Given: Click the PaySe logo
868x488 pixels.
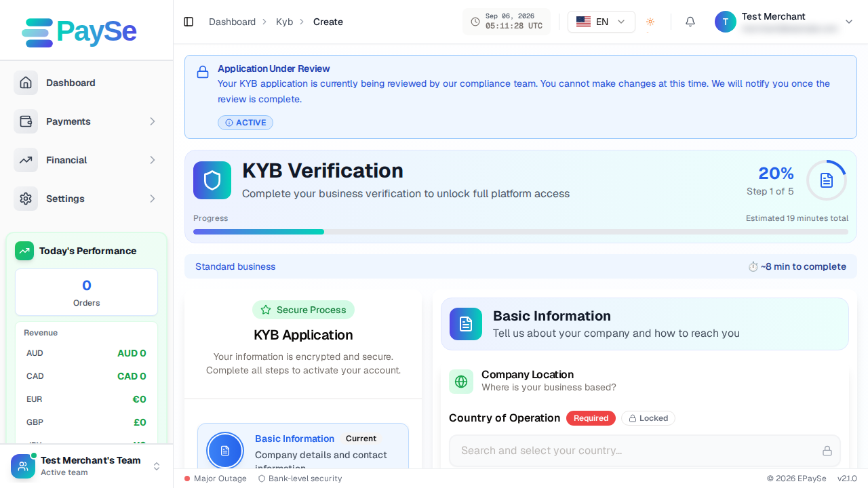Looking at the screenshot, I should 79,32.
